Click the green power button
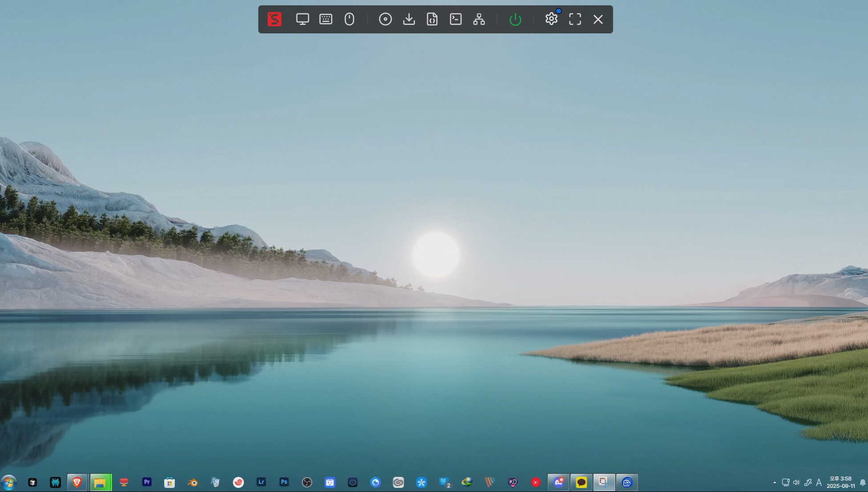The width and height of the screenshot is (868, 492). click(515, 19)
